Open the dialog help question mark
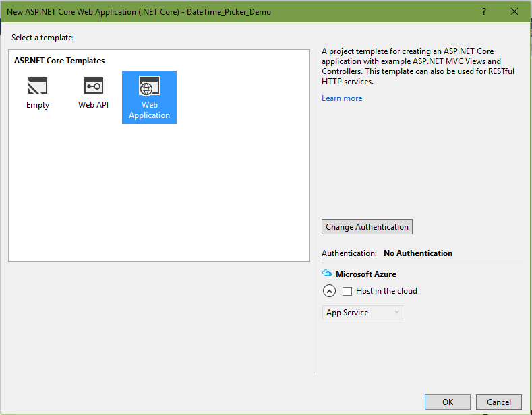 pos(484,12)
